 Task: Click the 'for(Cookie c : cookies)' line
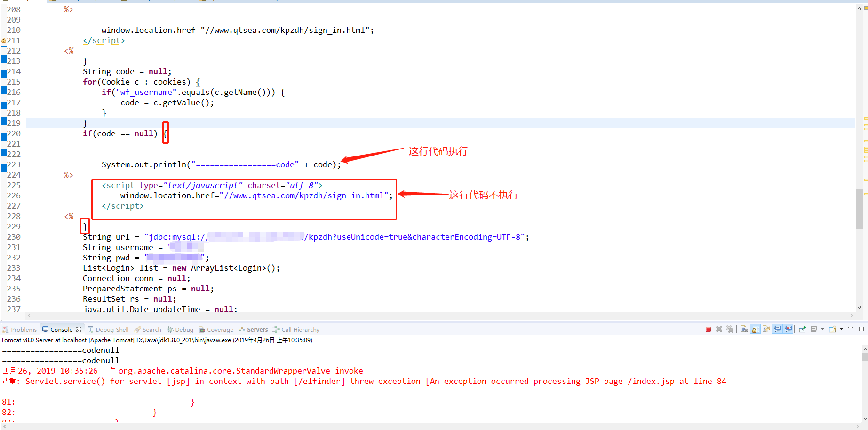point(141,82)
